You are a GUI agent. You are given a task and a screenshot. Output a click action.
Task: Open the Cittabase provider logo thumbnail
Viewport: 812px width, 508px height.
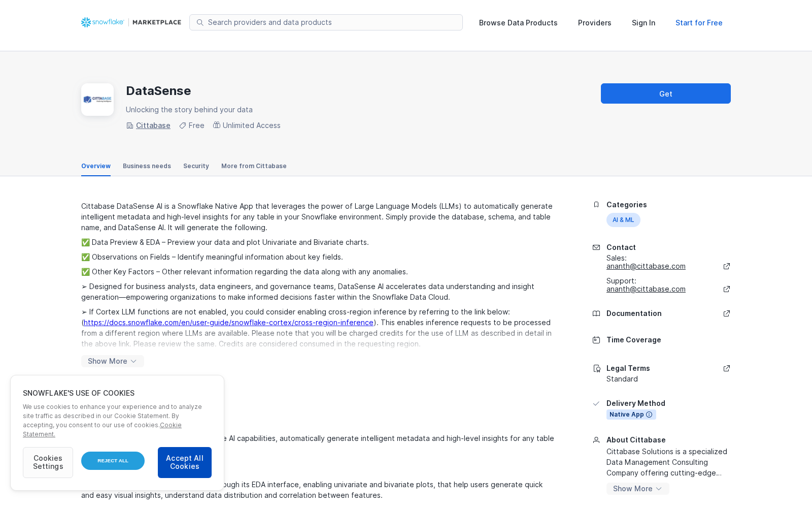coord(97,100)
